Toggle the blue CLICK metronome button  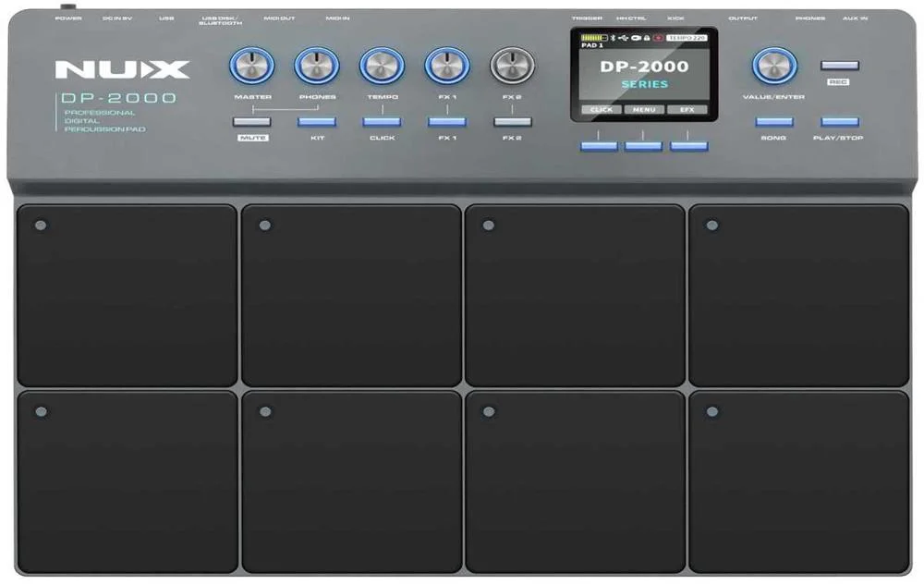pos(382,122)
